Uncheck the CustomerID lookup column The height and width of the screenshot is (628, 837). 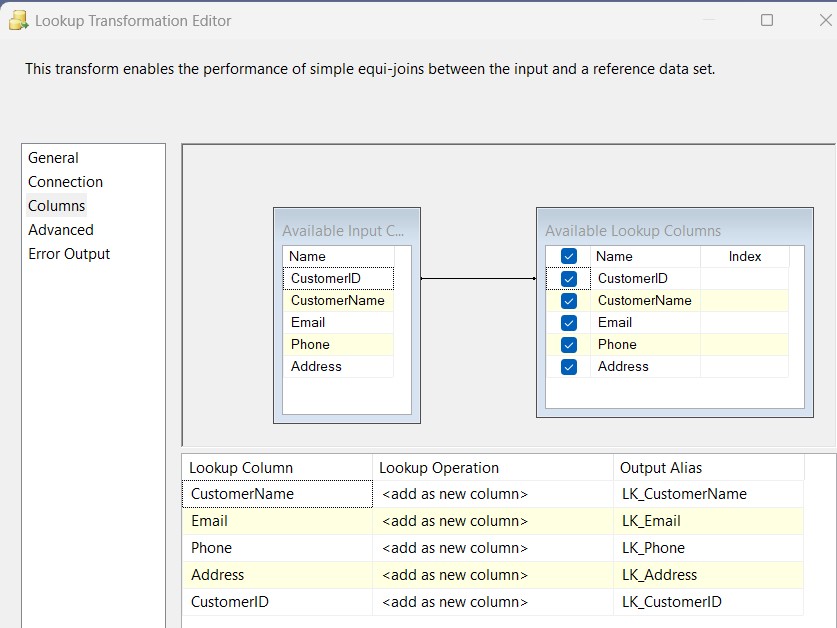568,278
